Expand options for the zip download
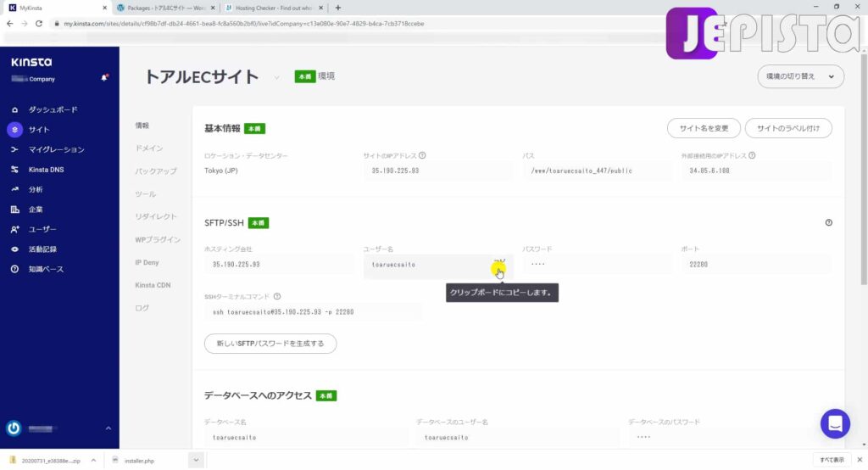This screenshot has width=868, height=470. [93, 460]
